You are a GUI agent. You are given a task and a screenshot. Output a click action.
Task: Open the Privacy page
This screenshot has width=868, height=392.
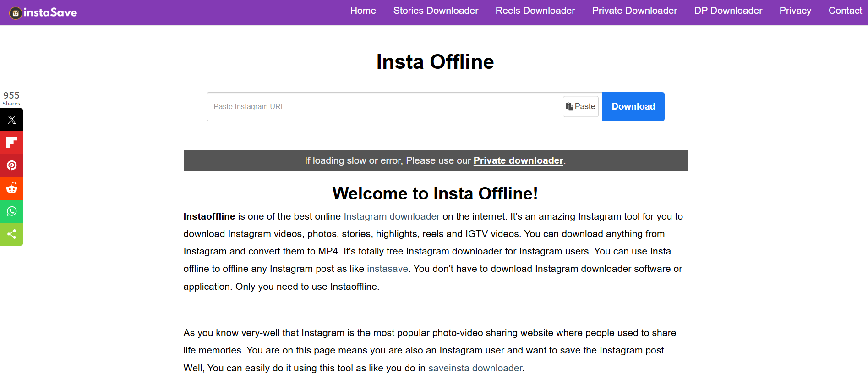795,11
